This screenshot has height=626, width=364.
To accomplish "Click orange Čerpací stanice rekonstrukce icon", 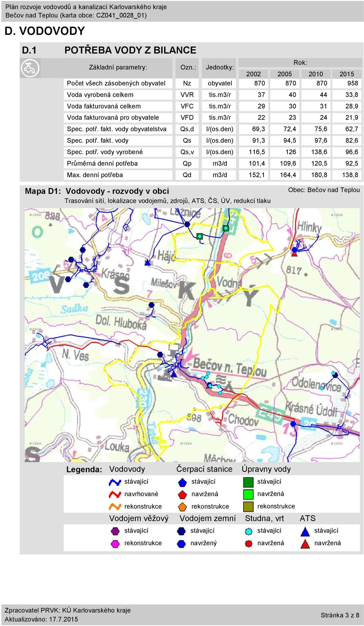I will [x=182, y=507].
